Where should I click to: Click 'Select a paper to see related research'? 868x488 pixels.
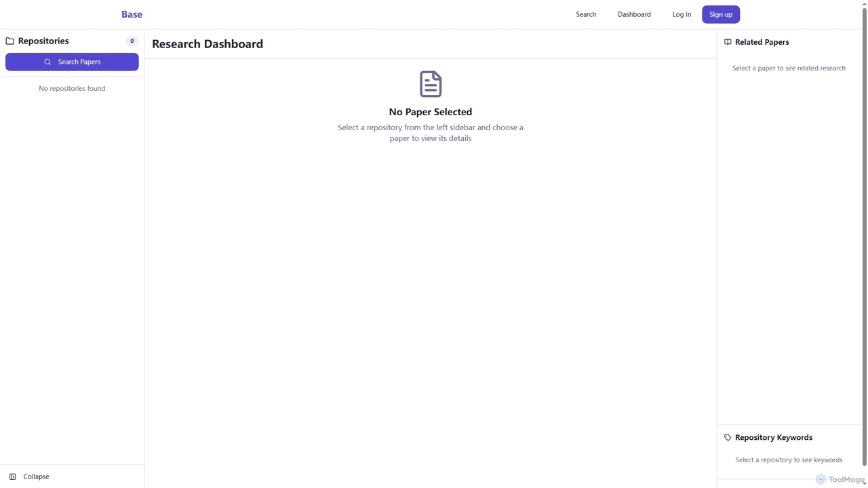789,68
